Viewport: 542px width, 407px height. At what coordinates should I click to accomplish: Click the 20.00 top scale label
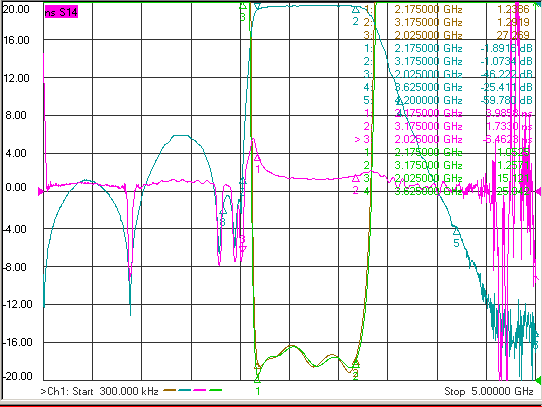pyautogui.click(x=16, y=9)
